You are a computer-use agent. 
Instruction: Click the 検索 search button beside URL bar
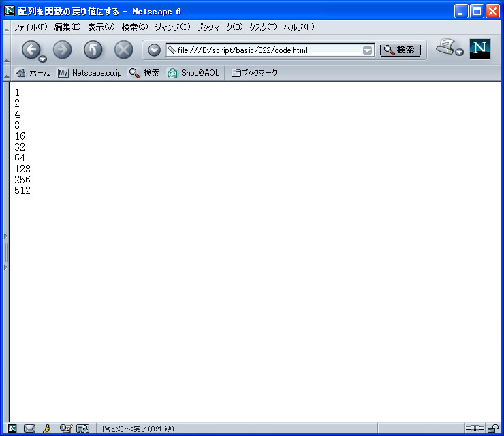click(x=400, y=50)
